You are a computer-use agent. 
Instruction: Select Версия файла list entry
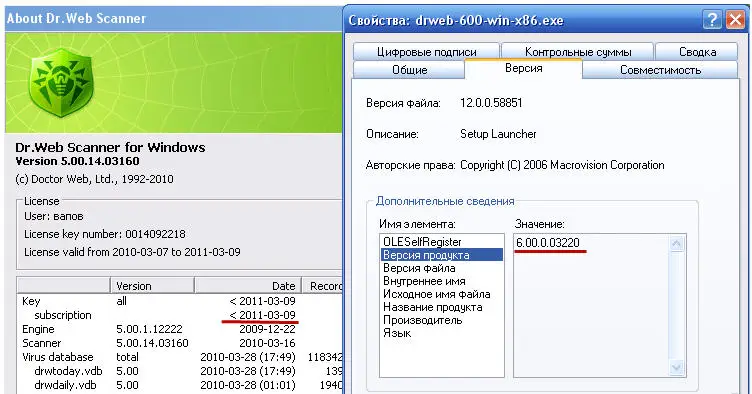click(x=419, y=268)
